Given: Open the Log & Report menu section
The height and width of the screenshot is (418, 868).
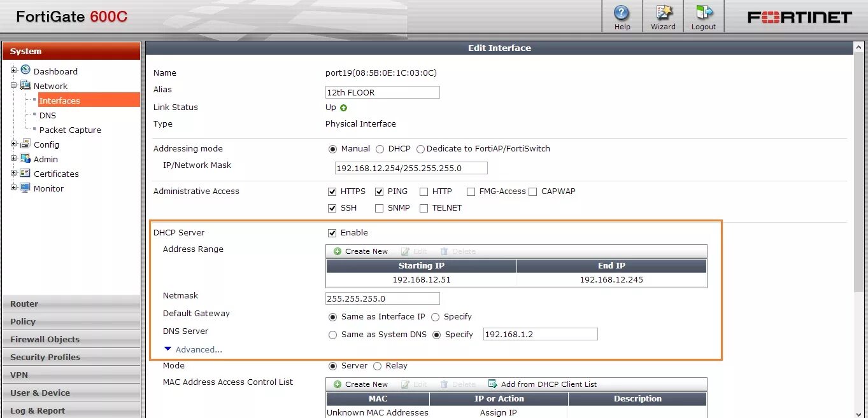Looking at the screenshot, I should (x=71, y=410).
